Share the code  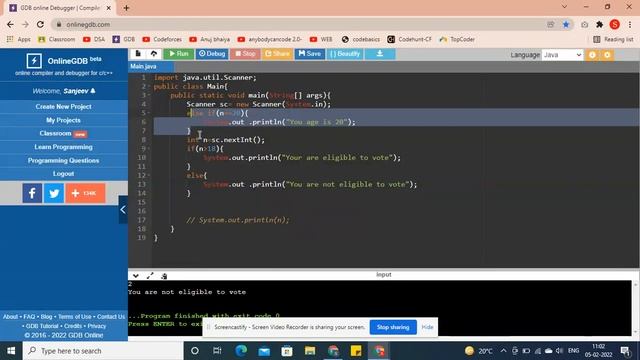point(277,54)
